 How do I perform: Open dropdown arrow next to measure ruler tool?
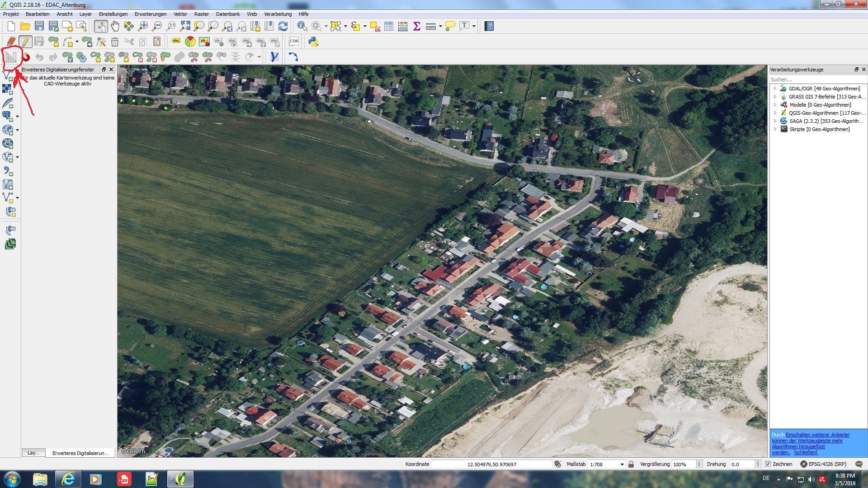(440, 26)
